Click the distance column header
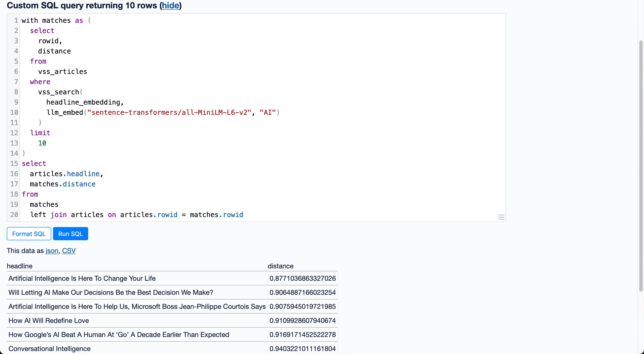Screen dimensions: 644x354 [x=280, y=266]
